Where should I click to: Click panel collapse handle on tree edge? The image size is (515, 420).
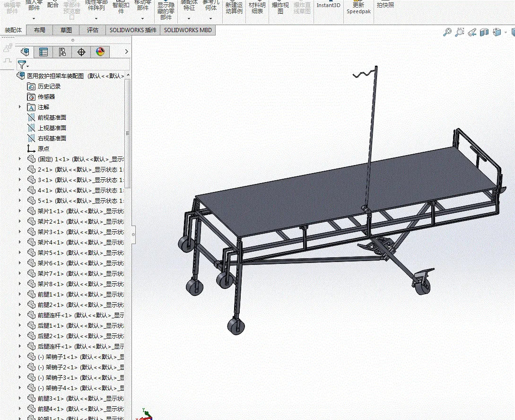[133, 235]
